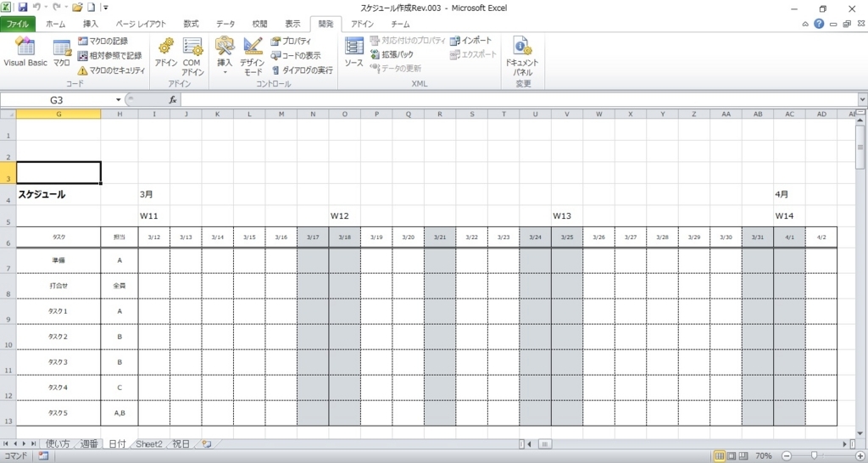
Task: Click コードの表示 view code
Action: tap(296, 55)
